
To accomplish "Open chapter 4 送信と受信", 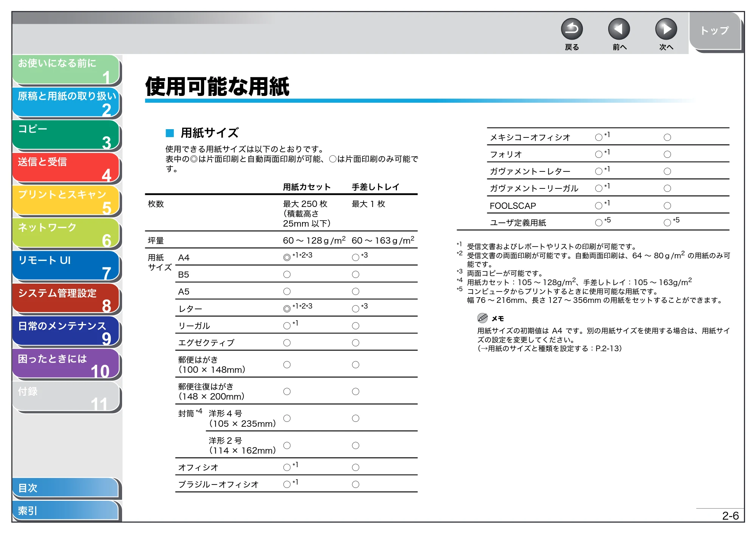I will [66, 168].
